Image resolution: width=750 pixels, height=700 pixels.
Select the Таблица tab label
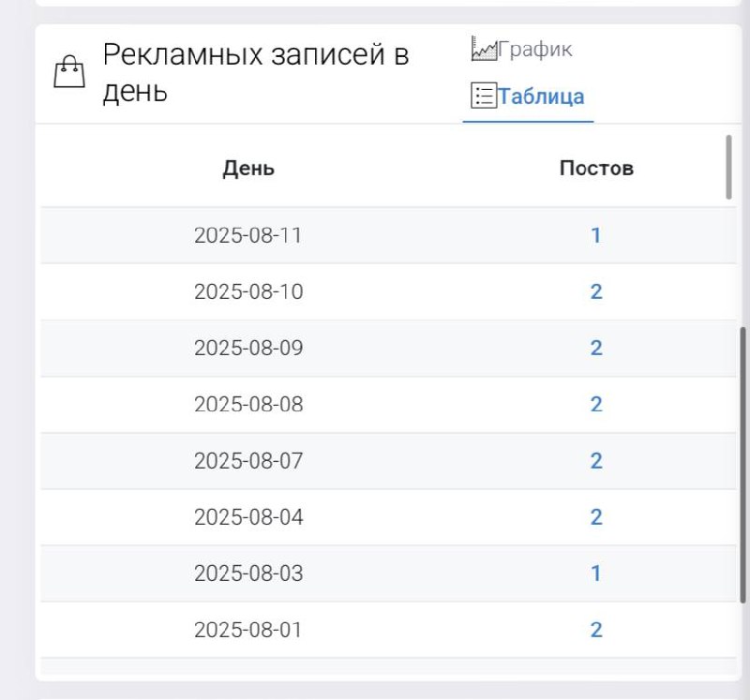541,96
